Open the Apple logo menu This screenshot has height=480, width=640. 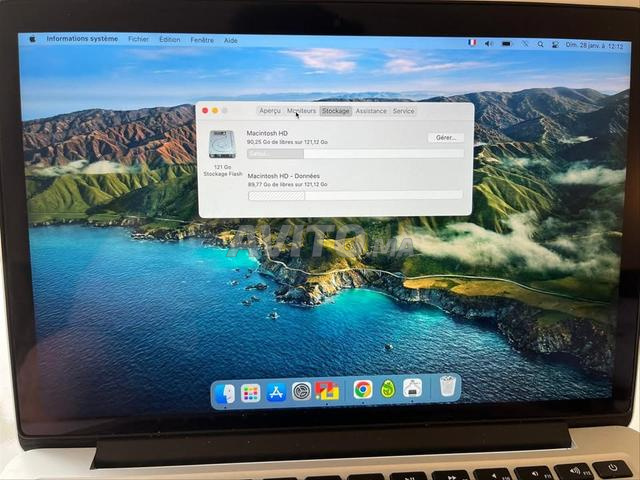(33, 39)
